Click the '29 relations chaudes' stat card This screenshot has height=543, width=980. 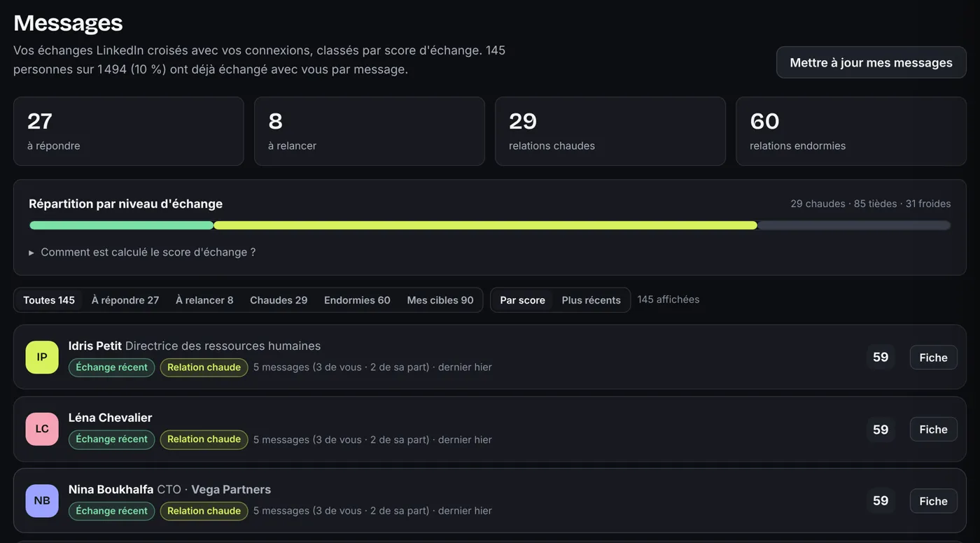pyautogui.click(x=610, y=132)
